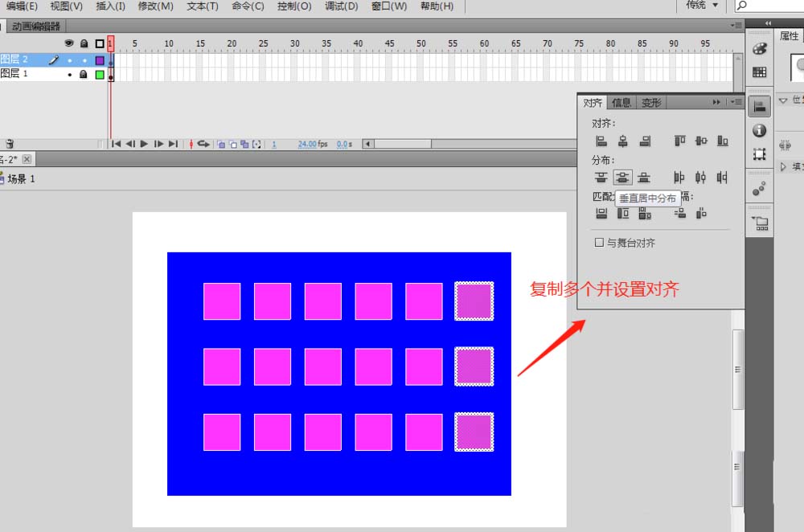Click the align left edge icon
Screen dimensions: 804x532
click(x=601, y=141)
